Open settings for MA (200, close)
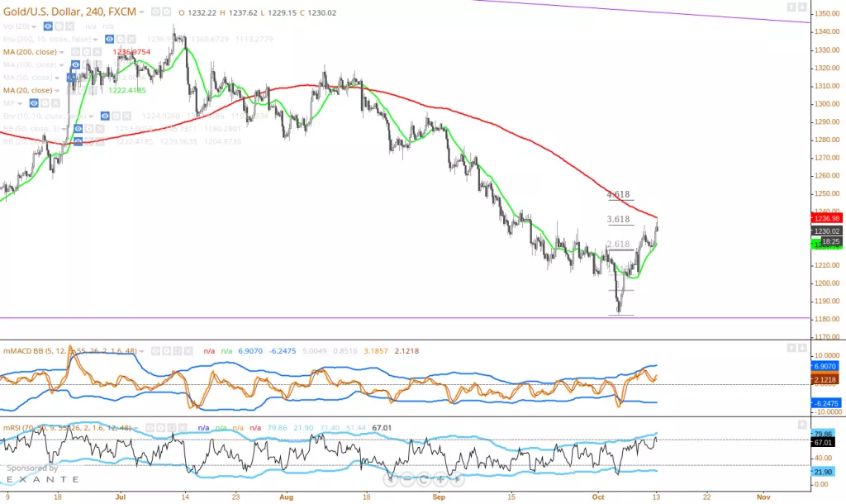The height and width of the screenshot is (504, 846). coord(85,51)
